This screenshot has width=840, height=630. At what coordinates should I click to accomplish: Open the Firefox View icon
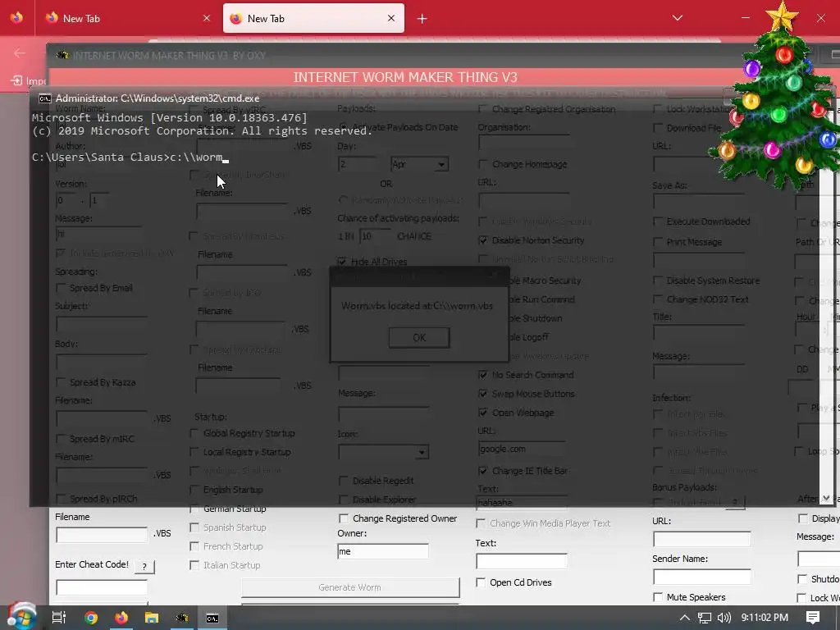tap(16, 18)
